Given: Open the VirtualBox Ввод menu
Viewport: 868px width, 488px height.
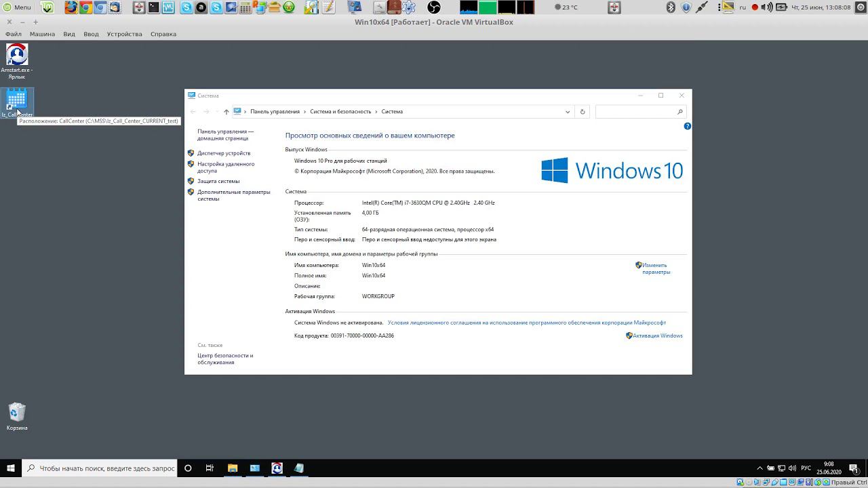Looking at the screenshot, I should pos(91,34).
